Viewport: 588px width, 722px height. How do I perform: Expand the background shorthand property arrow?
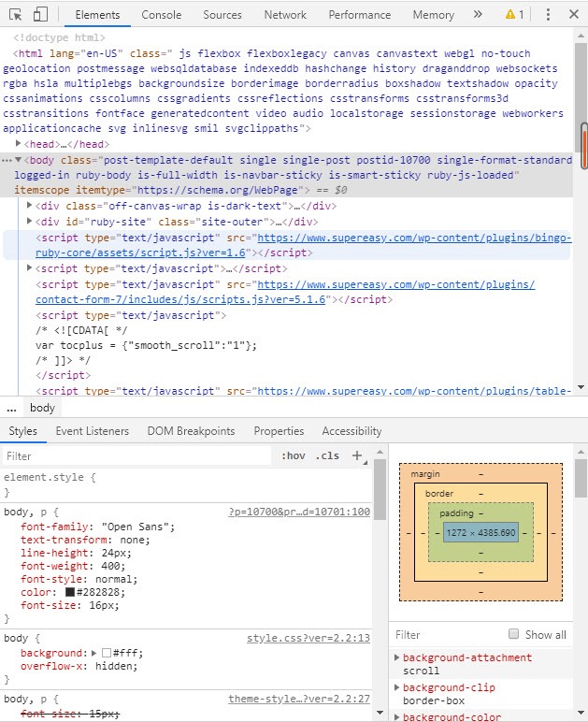click(93, 653)
